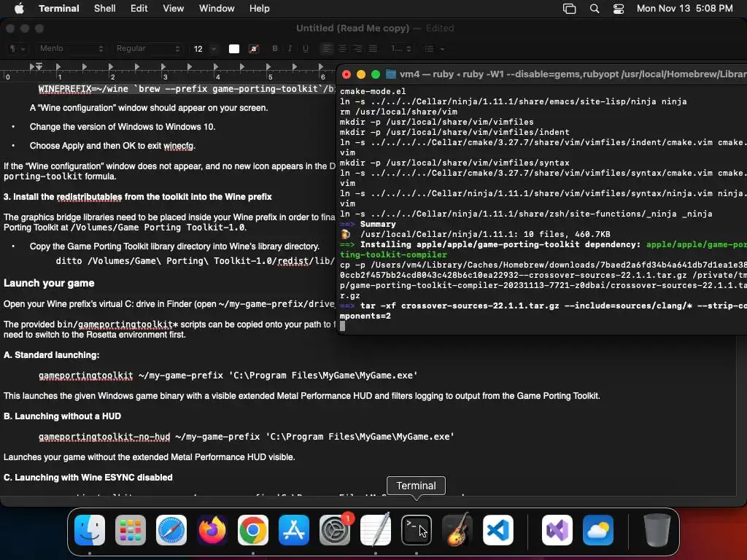Click the window manager menu bar icon
Viewport: 747px width, 560px height.
[x=569, y=9]
